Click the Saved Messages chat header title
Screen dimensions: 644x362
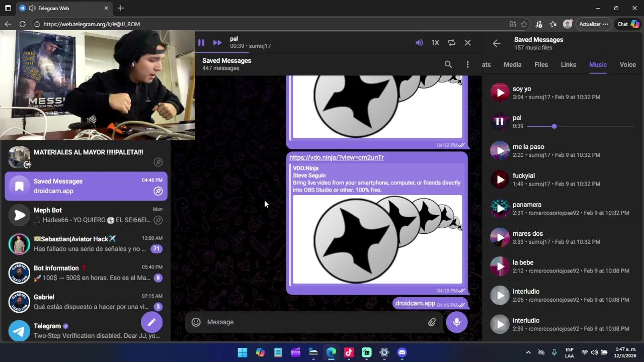[226, 60]
